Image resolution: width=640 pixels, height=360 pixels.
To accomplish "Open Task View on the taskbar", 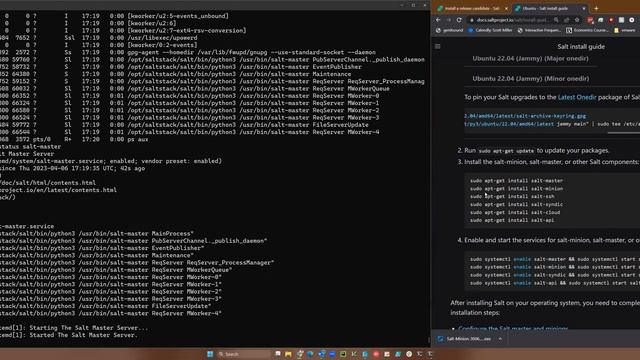I will point(278,354).
